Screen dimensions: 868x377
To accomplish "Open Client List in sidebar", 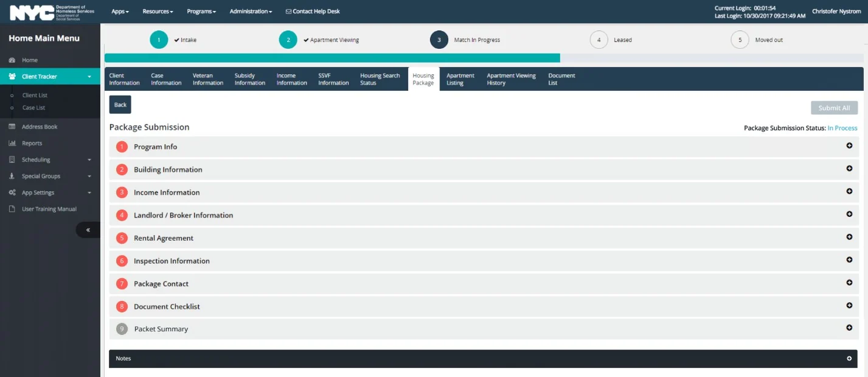I will (x=35, y=96).
